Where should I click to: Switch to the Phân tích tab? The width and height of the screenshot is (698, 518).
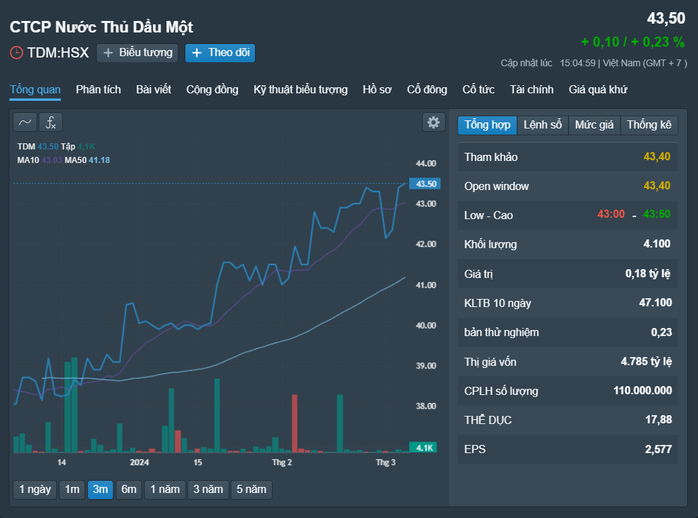[x=98, y=89]
